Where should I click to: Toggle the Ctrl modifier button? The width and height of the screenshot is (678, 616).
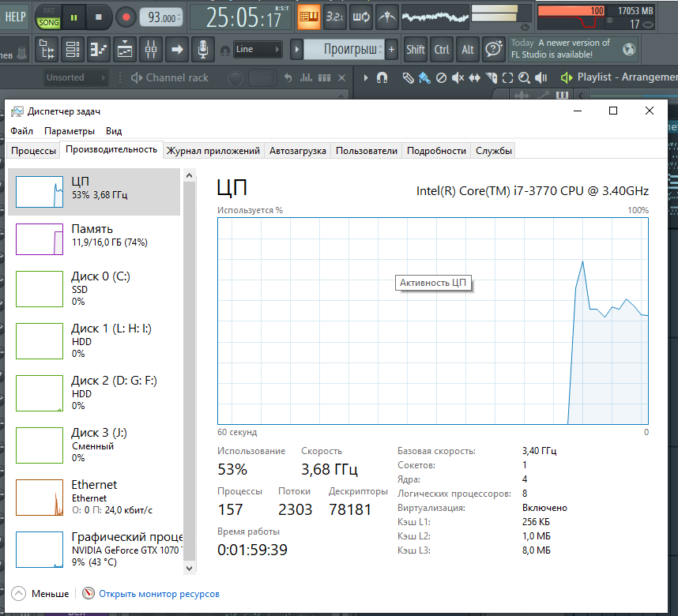pos(442,49)
